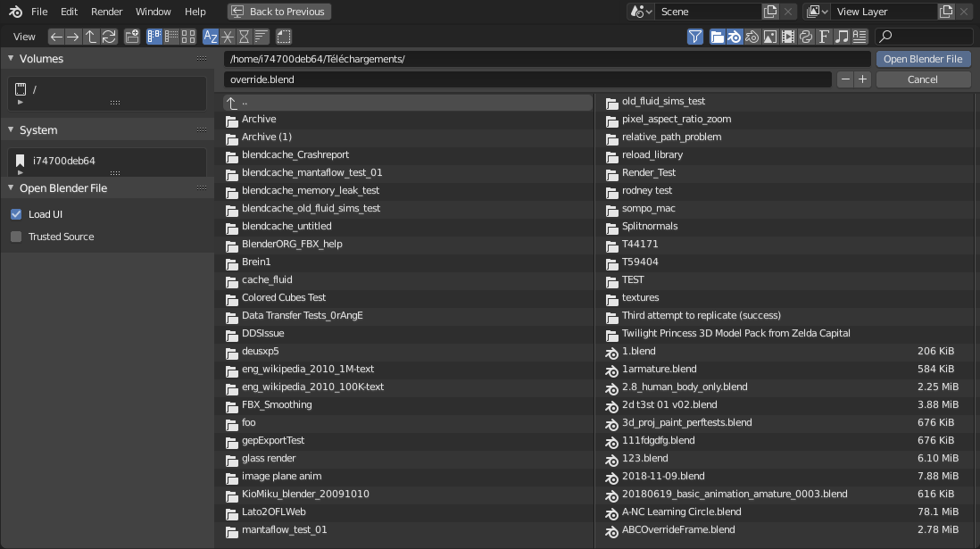
Task: Select the parent directory '..' row
Action: (x=408, y=102)
